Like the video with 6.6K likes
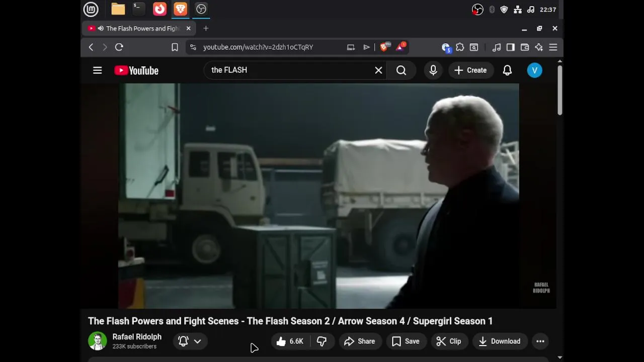Viewport: 644px width, 362px height. [x=290, y=341]
